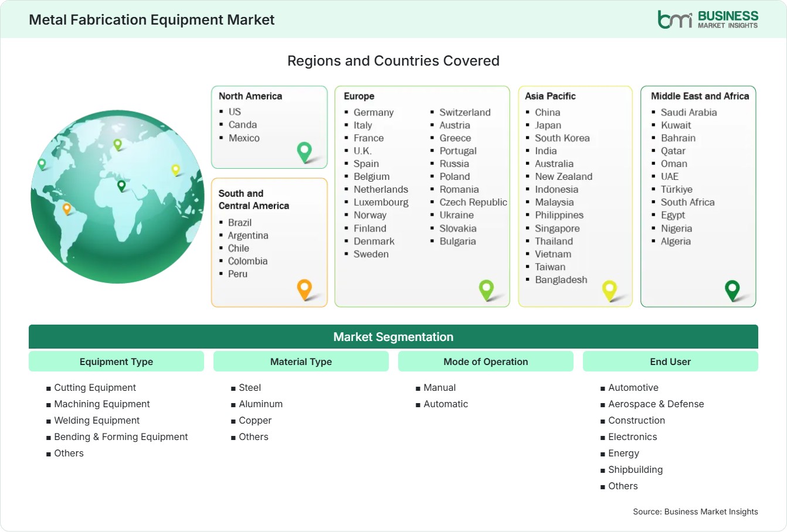Screen dimensions: 787x532
Task: Select the Material Type segment header
Action: (301, 362)
